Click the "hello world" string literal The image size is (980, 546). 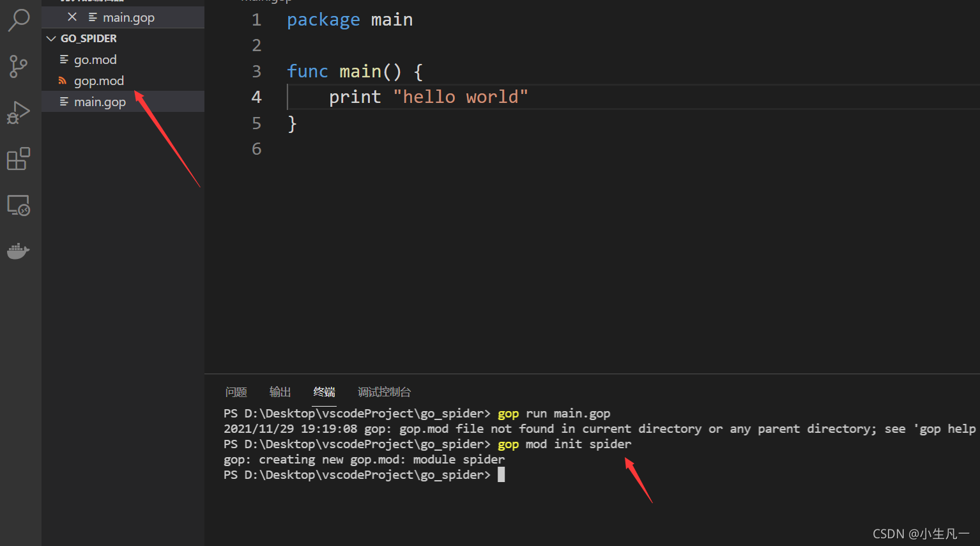(461, 97)
